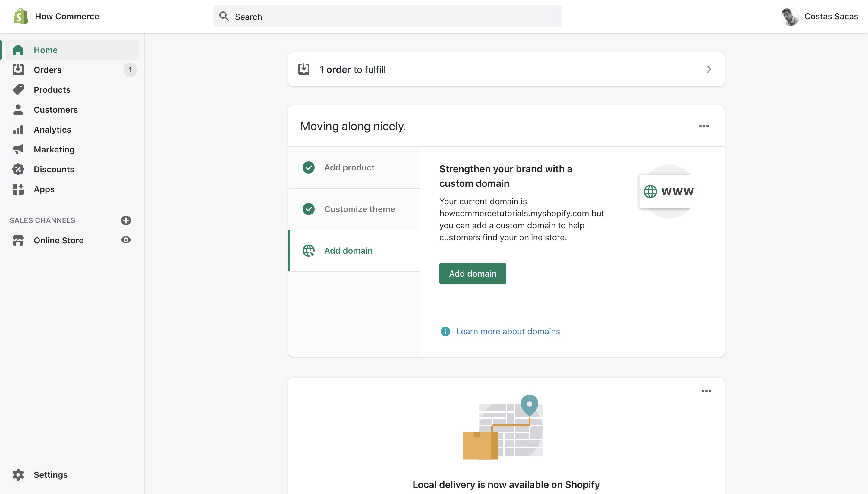Open Online Store sales channel
This screenshot has width=868, height=494.
[x=58, y=240]
